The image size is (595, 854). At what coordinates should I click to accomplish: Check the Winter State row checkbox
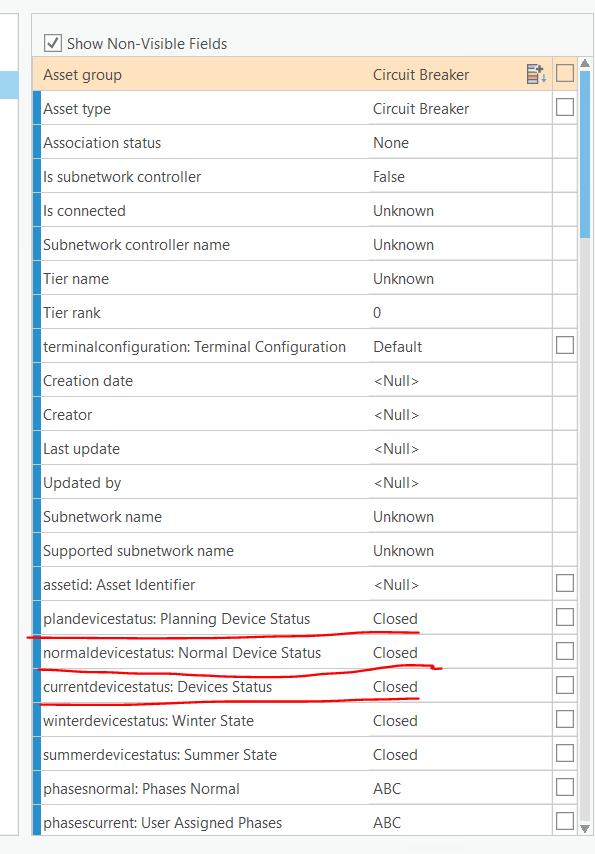(565, 719)
